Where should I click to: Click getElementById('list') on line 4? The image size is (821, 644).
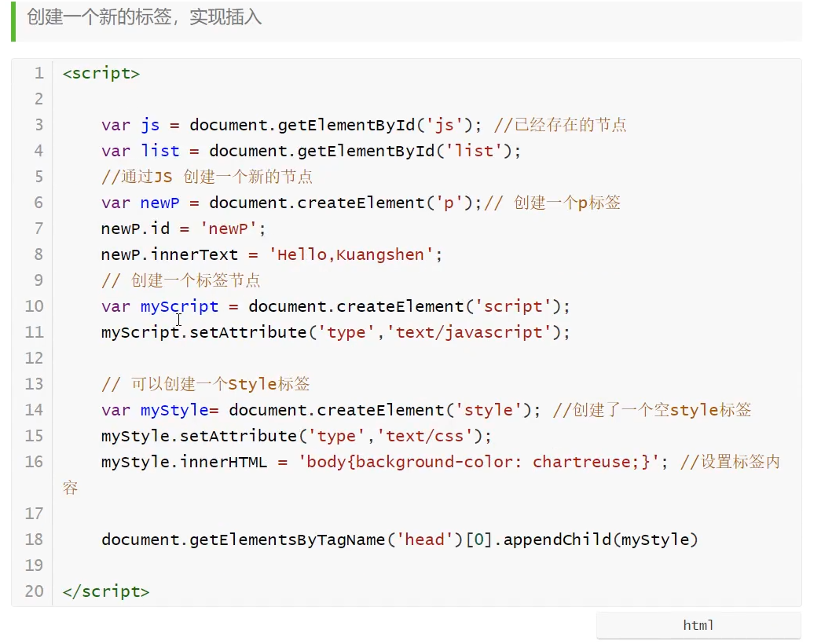(x=405, y=152)
